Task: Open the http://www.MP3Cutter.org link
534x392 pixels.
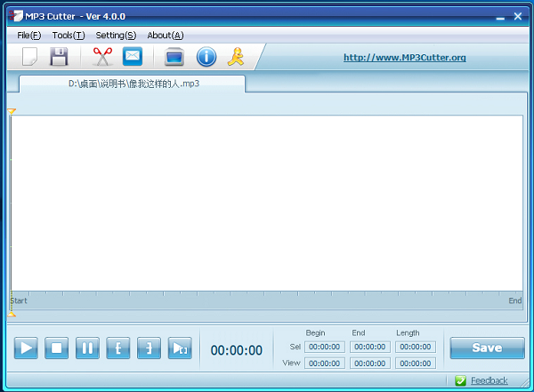Action: pyautogui.click(x=405, y=57)
